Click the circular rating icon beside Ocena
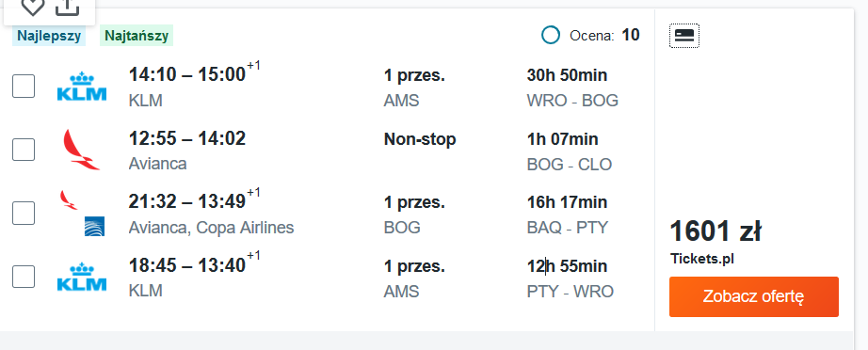The image size is (868, 350). pyautogui.click(x=550, y=36)
